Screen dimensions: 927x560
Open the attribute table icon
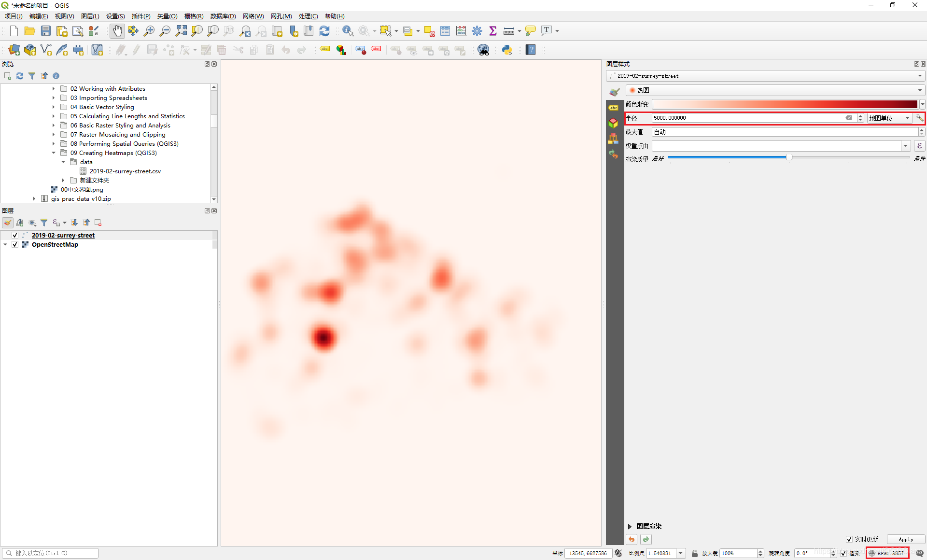tap(445, 31)
